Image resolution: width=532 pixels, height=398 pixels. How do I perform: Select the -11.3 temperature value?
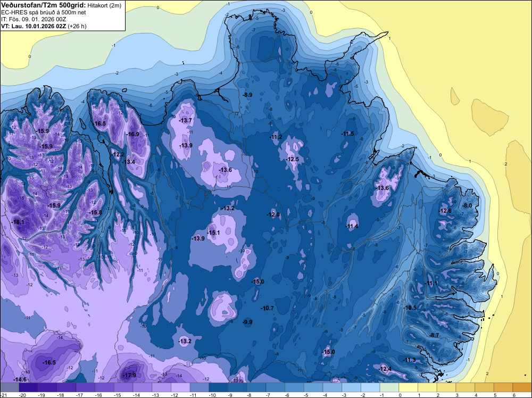pos(409,360)
